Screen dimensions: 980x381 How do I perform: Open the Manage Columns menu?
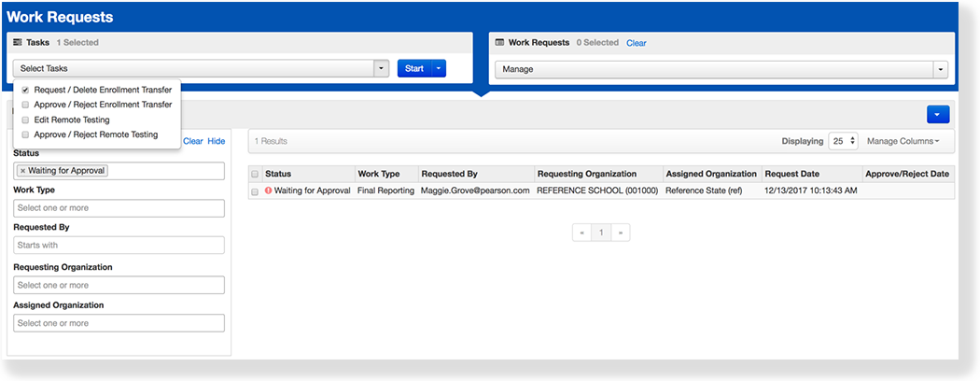tap(903, 141)
